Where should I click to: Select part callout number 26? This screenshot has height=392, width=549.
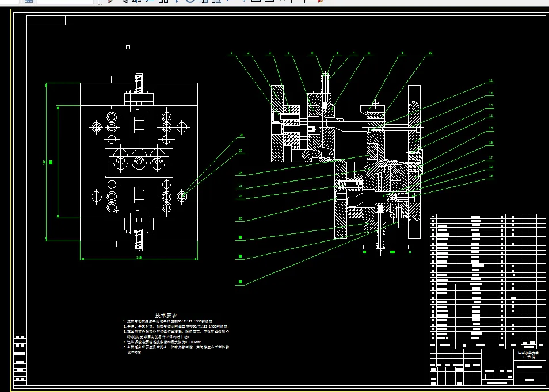tap(241, 173)
